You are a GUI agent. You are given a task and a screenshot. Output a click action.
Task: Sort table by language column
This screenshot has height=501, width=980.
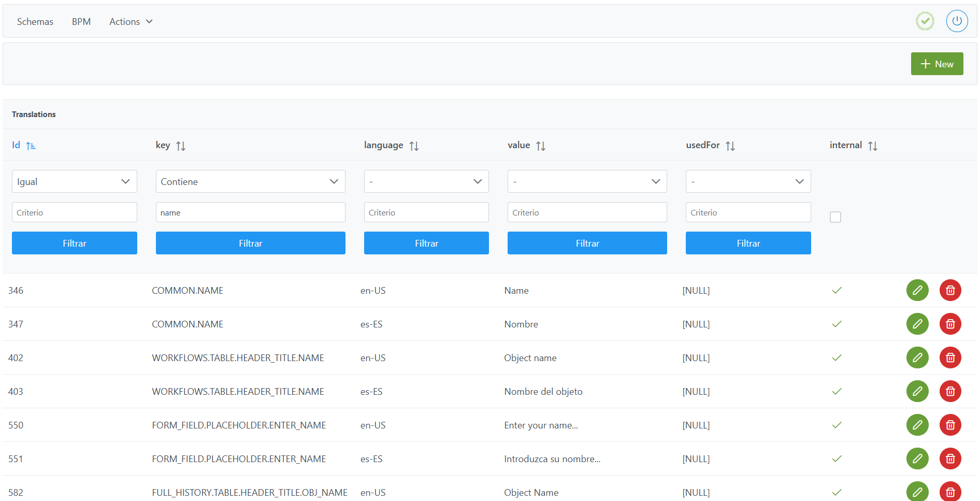click(413, 146)
